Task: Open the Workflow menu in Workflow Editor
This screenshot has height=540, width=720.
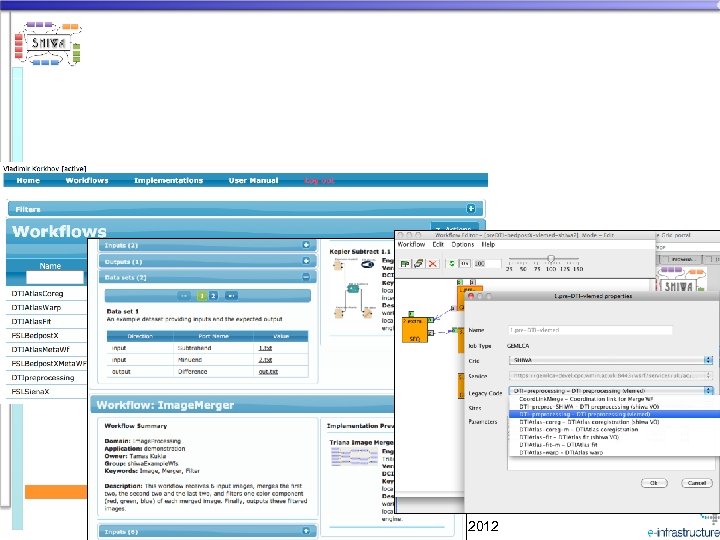Action: click(x=411, y=244)
